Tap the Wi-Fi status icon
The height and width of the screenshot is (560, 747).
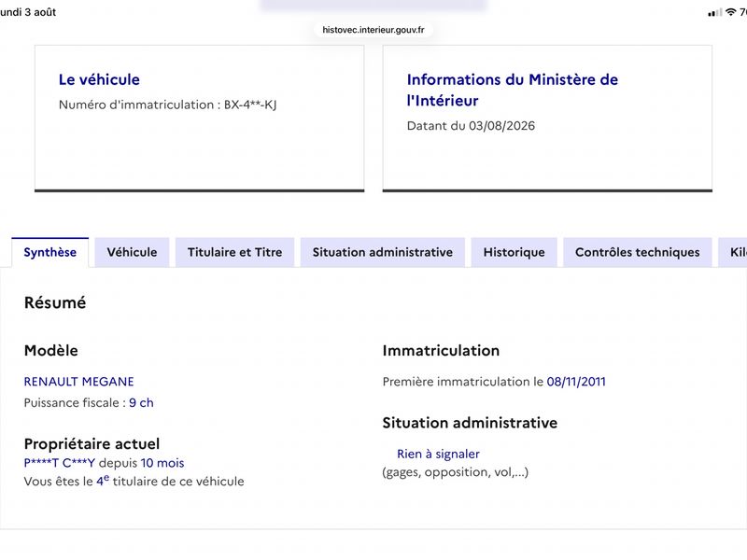[730, 12]
